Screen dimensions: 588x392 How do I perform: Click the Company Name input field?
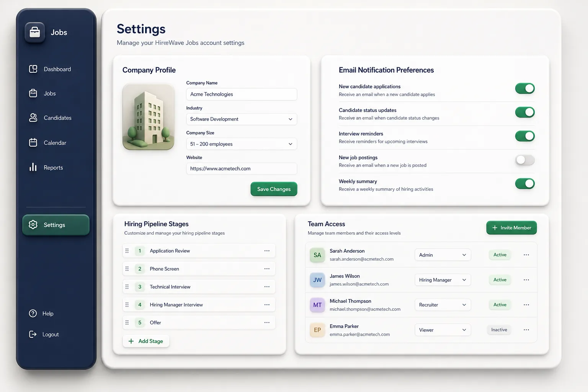pos(242,94)
